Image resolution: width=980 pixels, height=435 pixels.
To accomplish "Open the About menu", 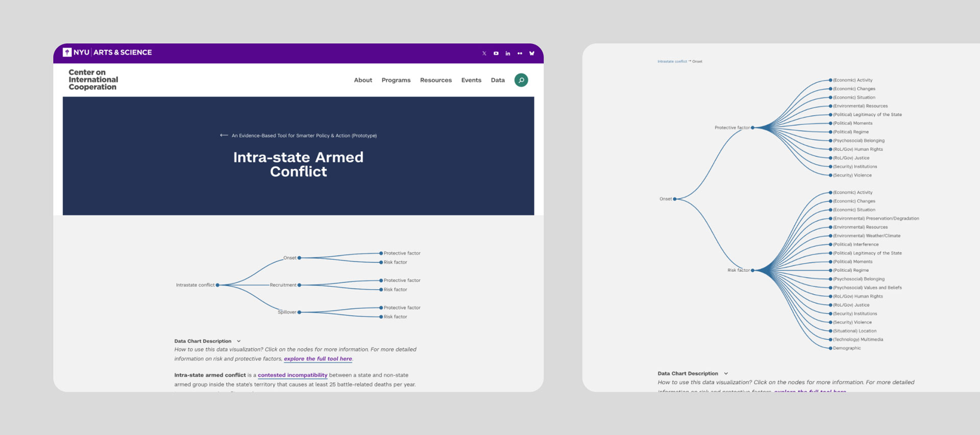I will tap(363, 81).
